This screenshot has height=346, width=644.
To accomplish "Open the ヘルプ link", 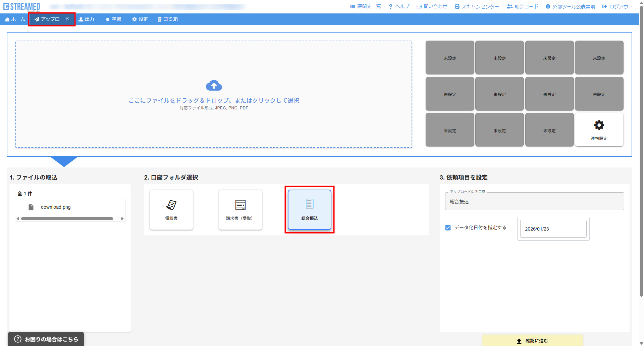I will [399, 6].
